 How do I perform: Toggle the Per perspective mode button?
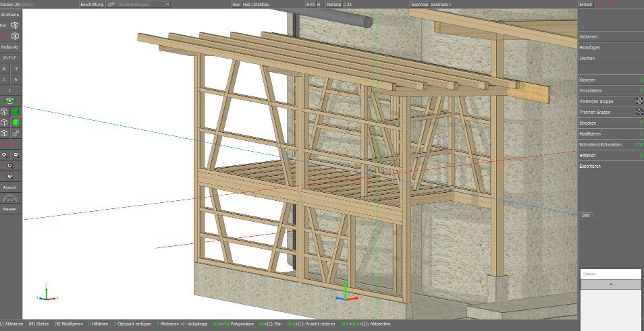click(4, 25)
